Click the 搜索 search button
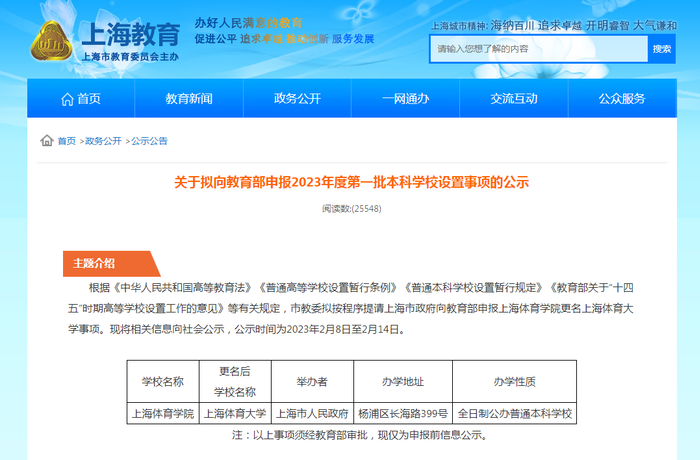This screenshot has height=460, width=700. coord(662,49)
